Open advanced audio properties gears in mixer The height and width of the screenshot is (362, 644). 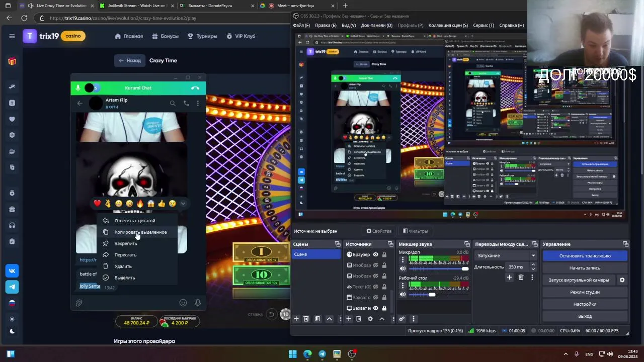coord(402,319)
